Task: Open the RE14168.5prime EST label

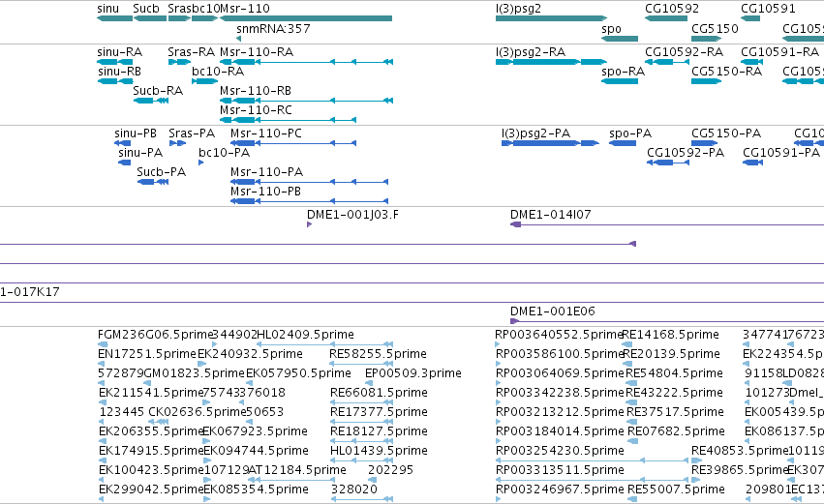Action: click(671, 335)
